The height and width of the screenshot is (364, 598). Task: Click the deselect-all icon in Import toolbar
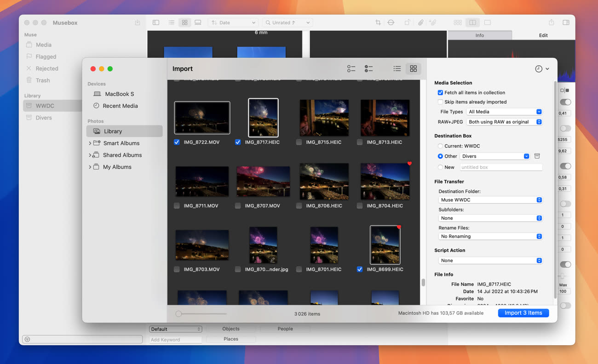tap(351, 68)
